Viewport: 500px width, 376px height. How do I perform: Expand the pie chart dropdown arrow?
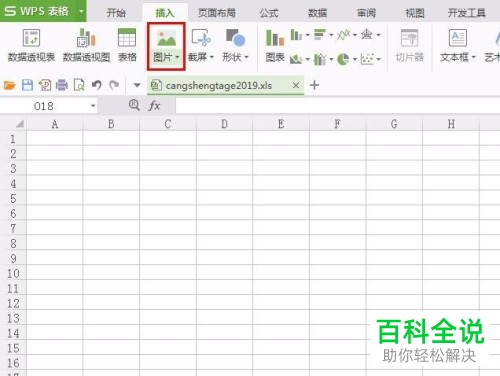(355, 59)
